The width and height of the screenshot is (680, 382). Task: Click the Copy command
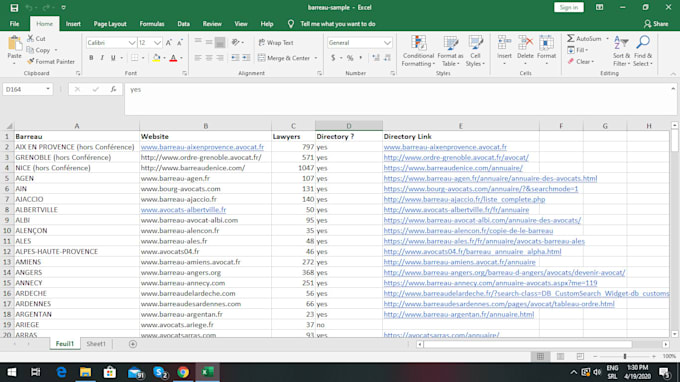(x=38, y=50)
